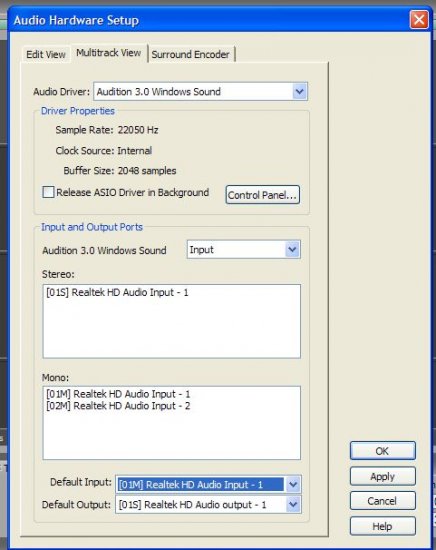The height and width of the screenshot is (550, 436).
Task: Switch to the Edit View tab
Action: pyautogui.click(x=46, y=54)
